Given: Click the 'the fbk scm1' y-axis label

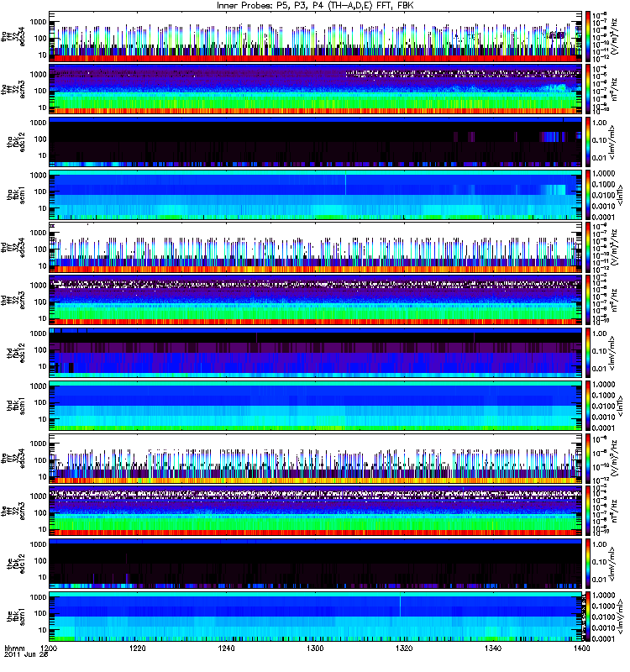Looking at the screenshot, I should (x=16, y=617).
